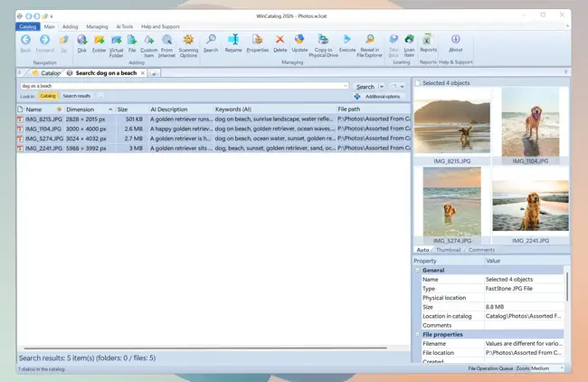The height and width of the screenshot is (382, 588).
Task: Click the Search button beside query field
Action: (365, 87)
